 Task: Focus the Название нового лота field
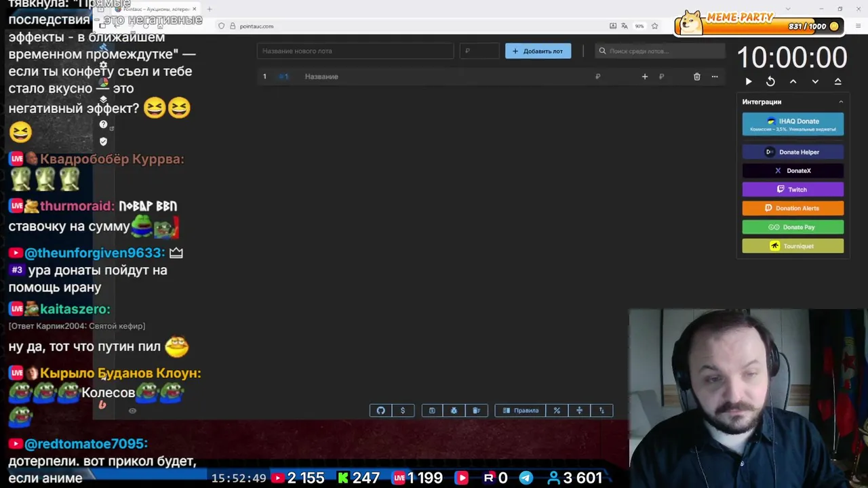click(355, 51)
